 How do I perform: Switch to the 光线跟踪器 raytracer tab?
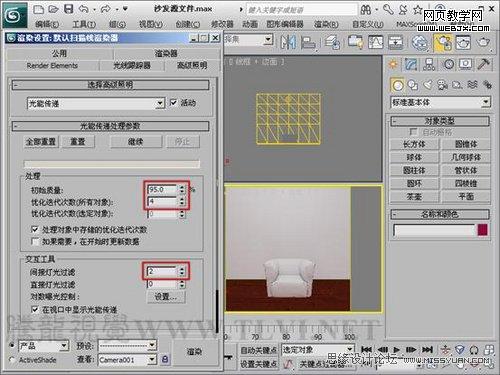(x=132, y=66)
